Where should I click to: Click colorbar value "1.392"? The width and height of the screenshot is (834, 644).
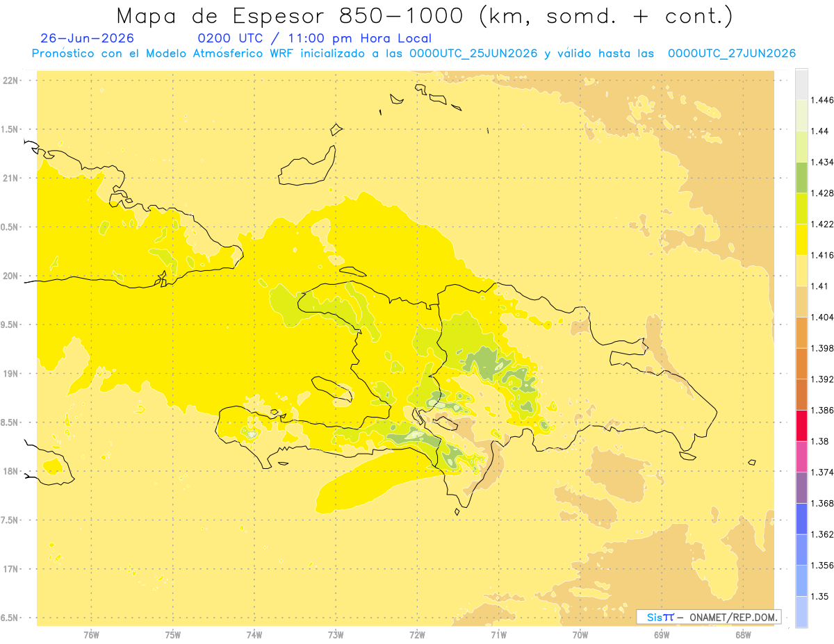click(x=822, y=379)
